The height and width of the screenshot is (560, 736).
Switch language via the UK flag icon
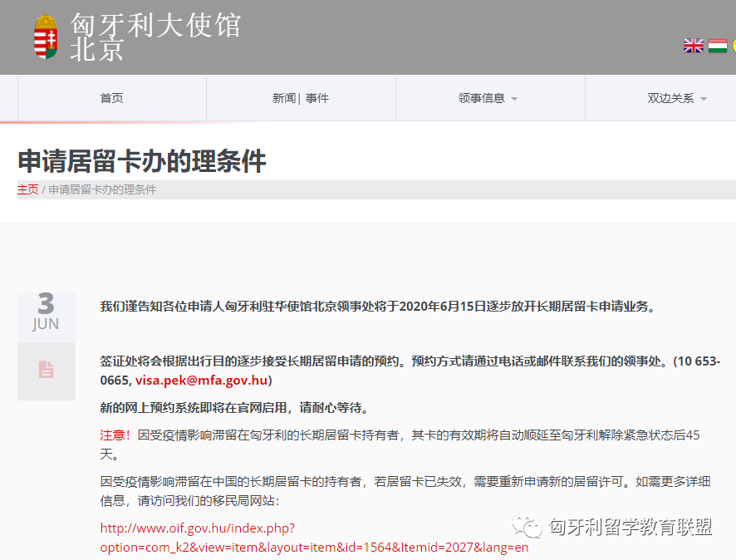[x=694, y=46]
